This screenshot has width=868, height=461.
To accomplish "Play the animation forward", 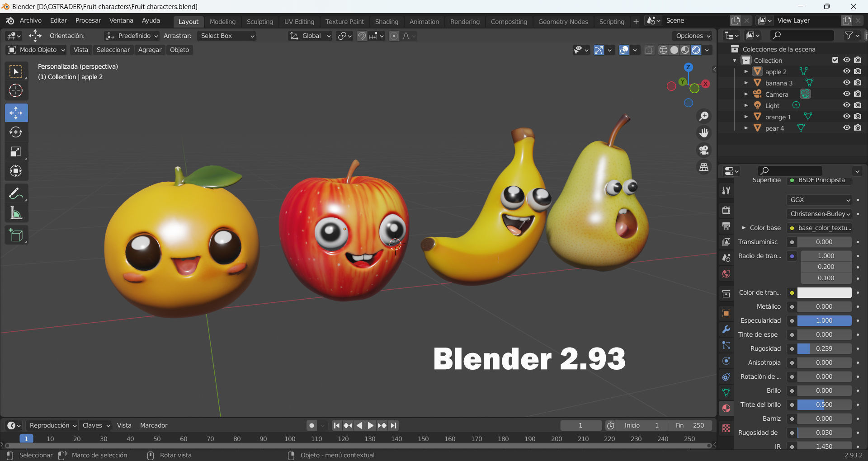I will [370, 425].
